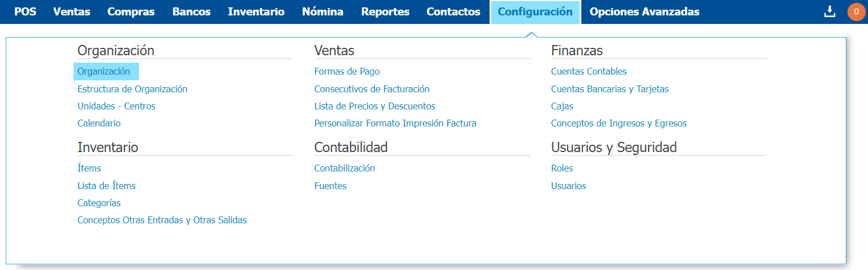Open the Ventas top menu
The height and width of the screenshot is (270, 868).
point(71,11)
